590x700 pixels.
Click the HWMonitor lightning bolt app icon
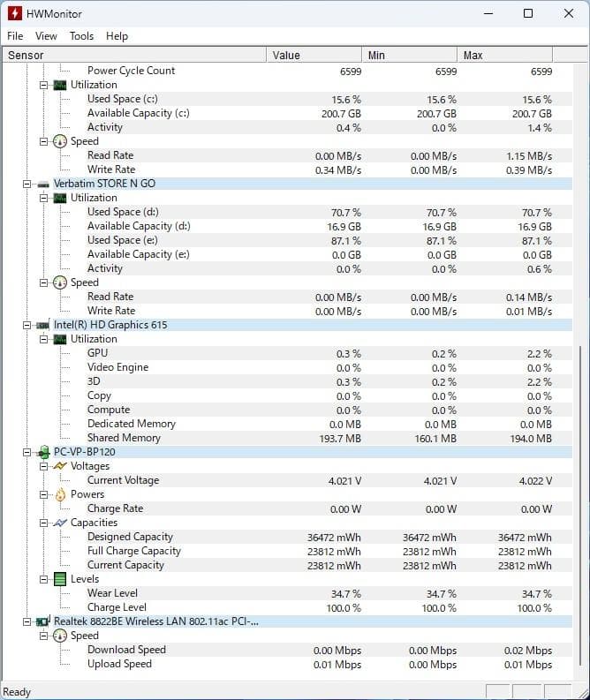pos(15,13)
